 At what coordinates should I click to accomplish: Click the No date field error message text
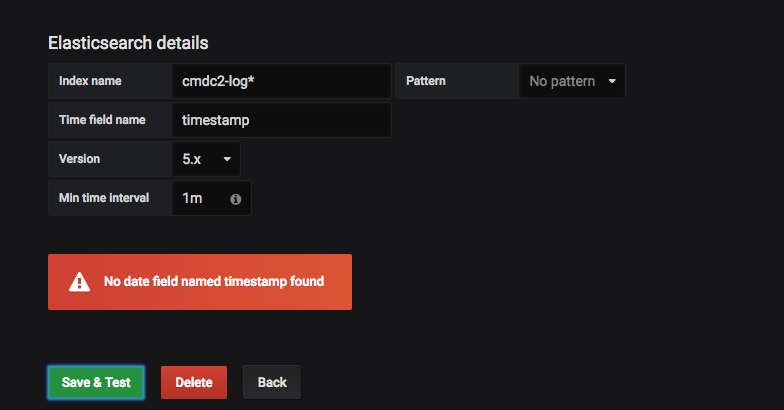(214, 282)
